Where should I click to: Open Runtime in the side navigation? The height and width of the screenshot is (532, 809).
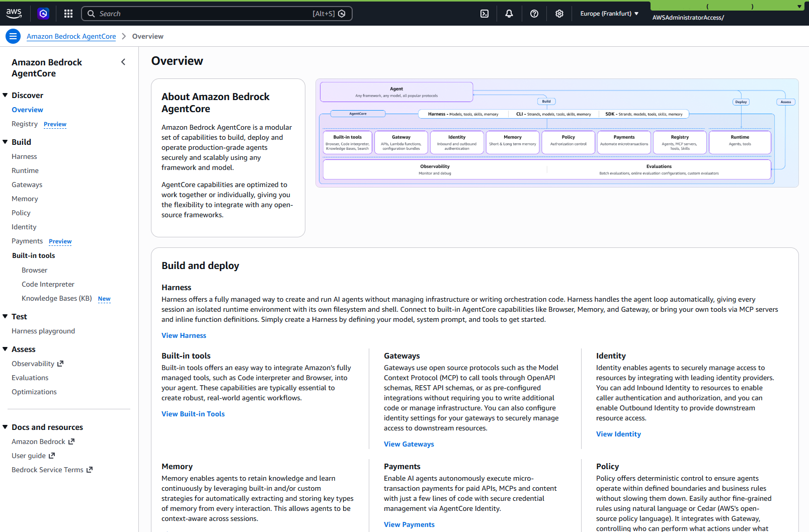point(25,170)
